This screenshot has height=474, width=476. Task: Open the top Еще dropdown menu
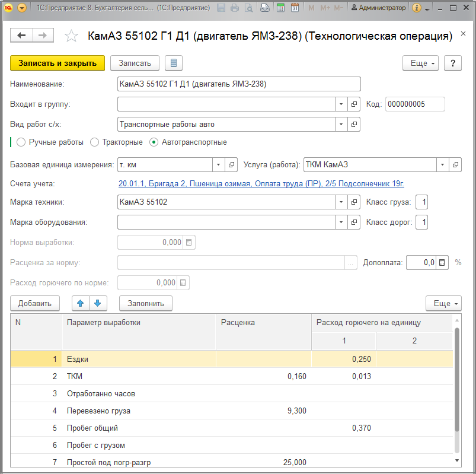[x=420, y=63]
